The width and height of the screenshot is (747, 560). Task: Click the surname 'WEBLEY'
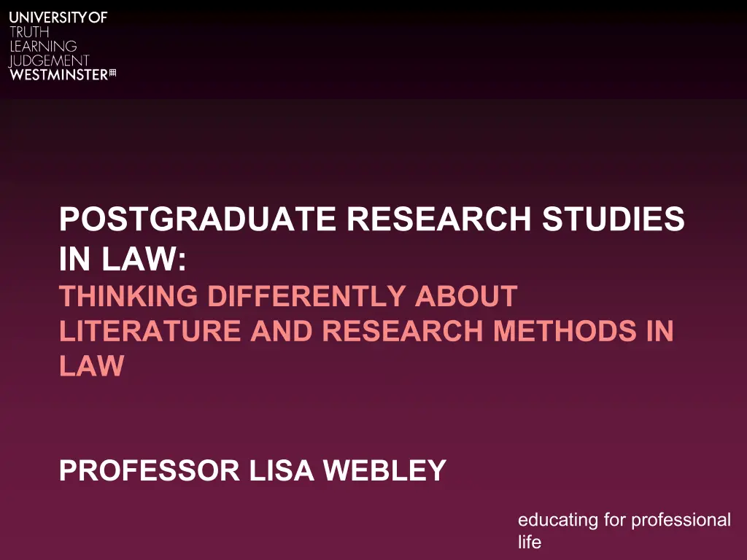[x=384, y=471]
